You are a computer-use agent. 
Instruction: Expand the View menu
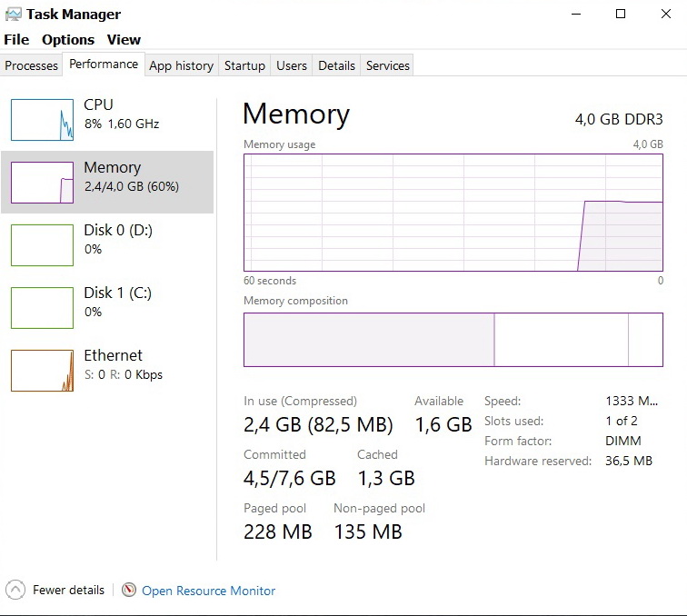pos(124,40)
